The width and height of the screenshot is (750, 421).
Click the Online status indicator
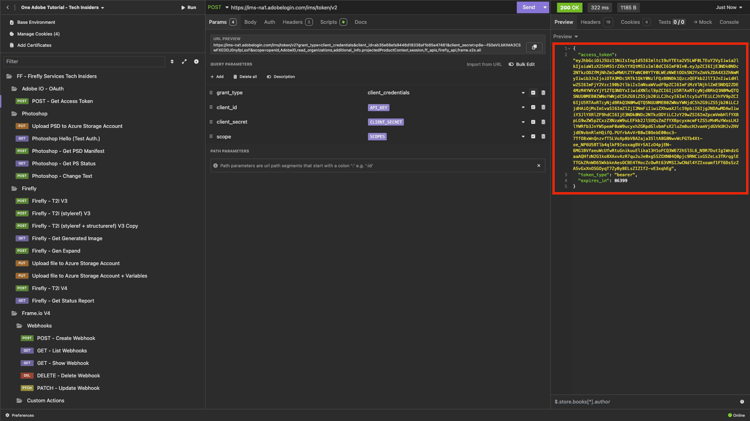pos(736,415)
